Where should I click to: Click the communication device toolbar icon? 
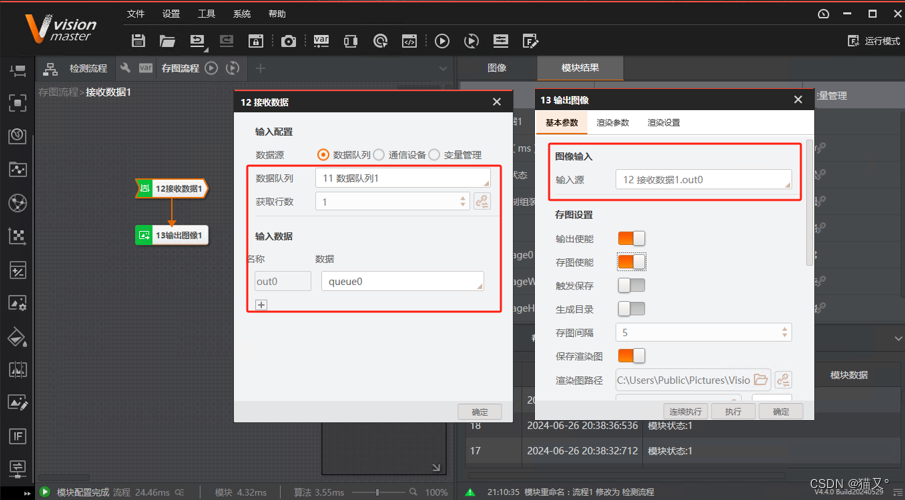(350, 41)
